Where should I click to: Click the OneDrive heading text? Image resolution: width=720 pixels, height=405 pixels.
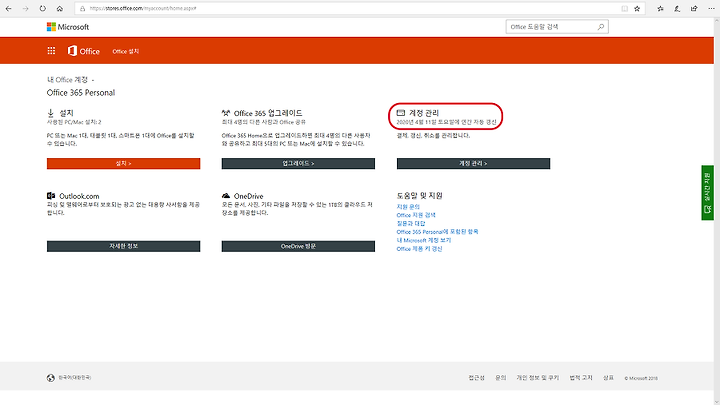click(x=248, y=196)
